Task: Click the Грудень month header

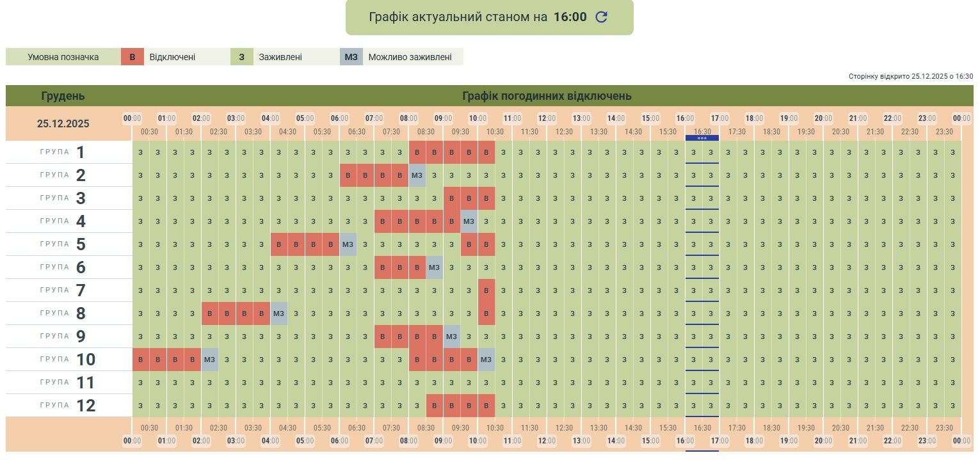Action: (63, 96)
